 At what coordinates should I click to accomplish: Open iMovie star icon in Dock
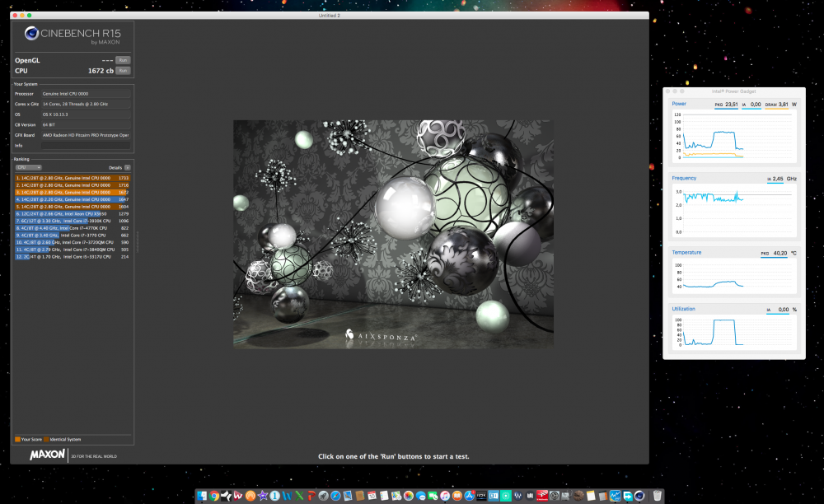pyautogui.click(x=263, y=496)
